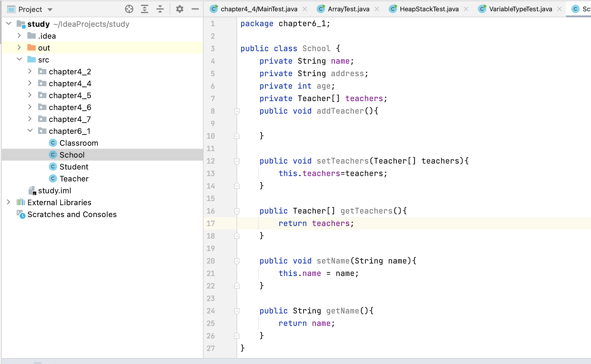
Task: Switch to chapter4_4/MainTest.java tab
Action: (x=259, y=9)
